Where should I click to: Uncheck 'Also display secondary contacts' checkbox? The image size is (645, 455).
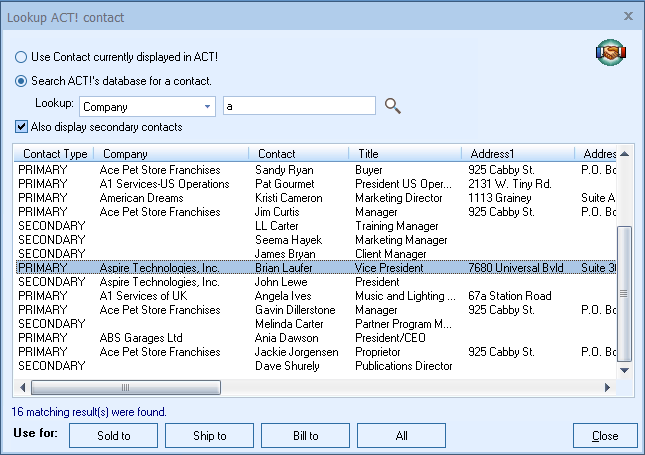point(22,127)
